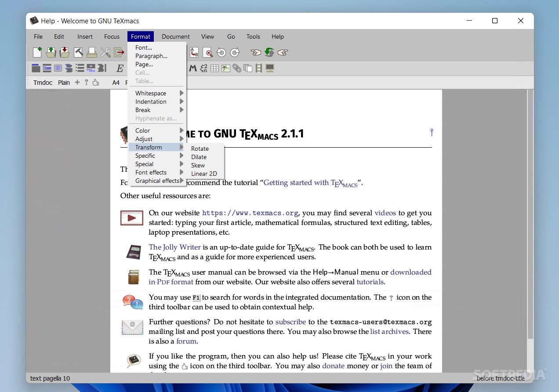Viewport: 559px width, 392px height.
Task: Reload page with the green arrow icon
Action: tap(269, 52)
